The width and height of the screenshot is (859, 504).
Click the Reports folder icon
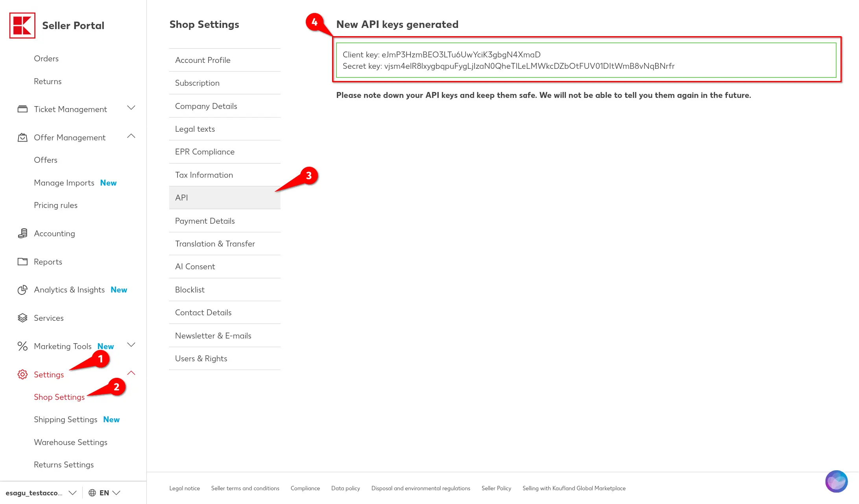[x=22, y=261]
